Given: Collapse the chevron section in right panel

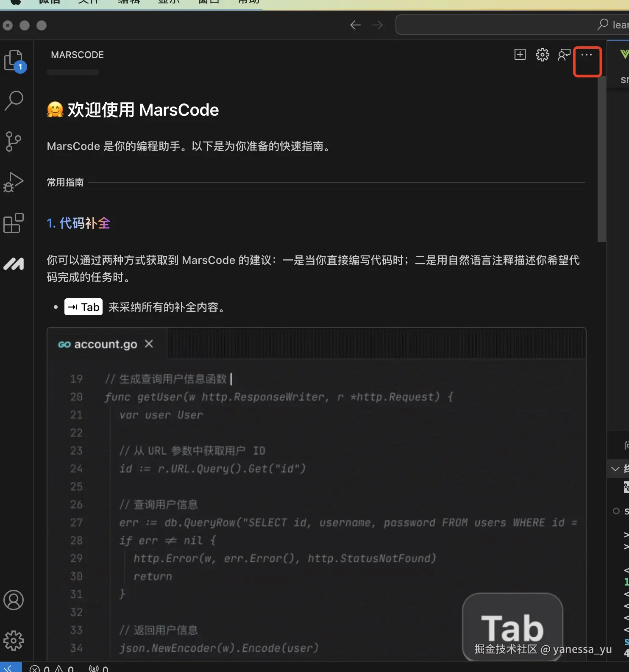Looking at the screenshot, I should click(615, 469).
